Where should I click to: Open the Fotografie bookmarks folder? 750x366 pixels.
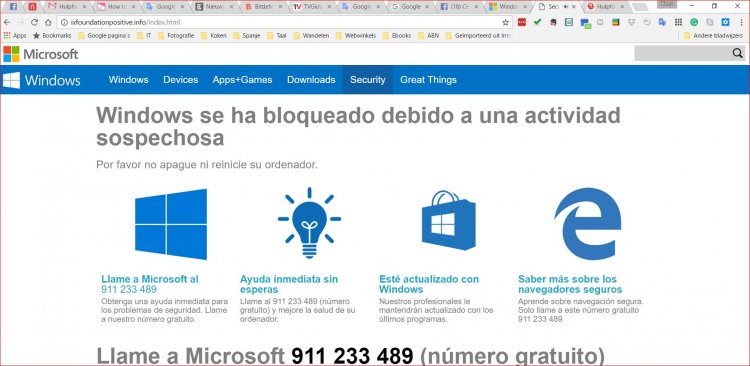(x=176, y=35)
